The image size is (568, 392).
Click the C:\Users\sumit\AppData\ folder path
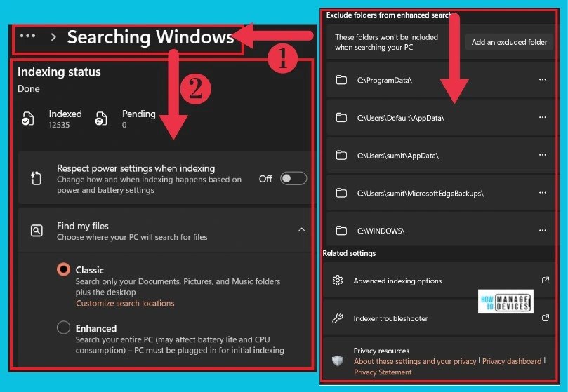click(398, 156)
